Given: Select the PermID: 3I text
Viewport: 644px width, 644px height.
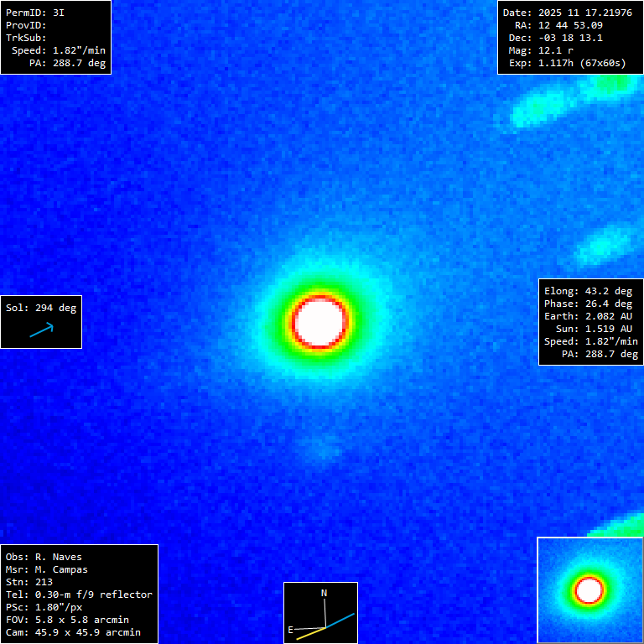Looking at the screenshot, I should coord(34,13).
